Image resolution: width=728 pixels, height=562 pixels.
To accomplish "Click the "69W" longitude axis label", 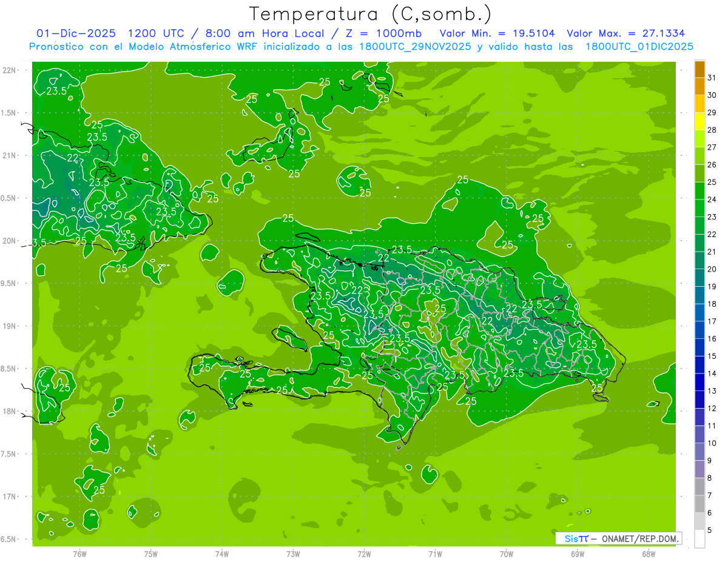I will pos(578,554).
